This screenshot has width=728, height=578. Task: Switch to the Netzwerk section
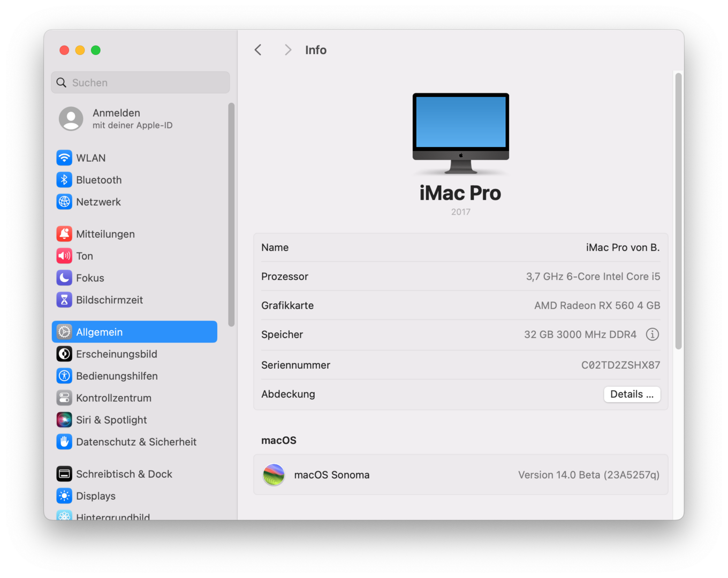coord(134,202)
